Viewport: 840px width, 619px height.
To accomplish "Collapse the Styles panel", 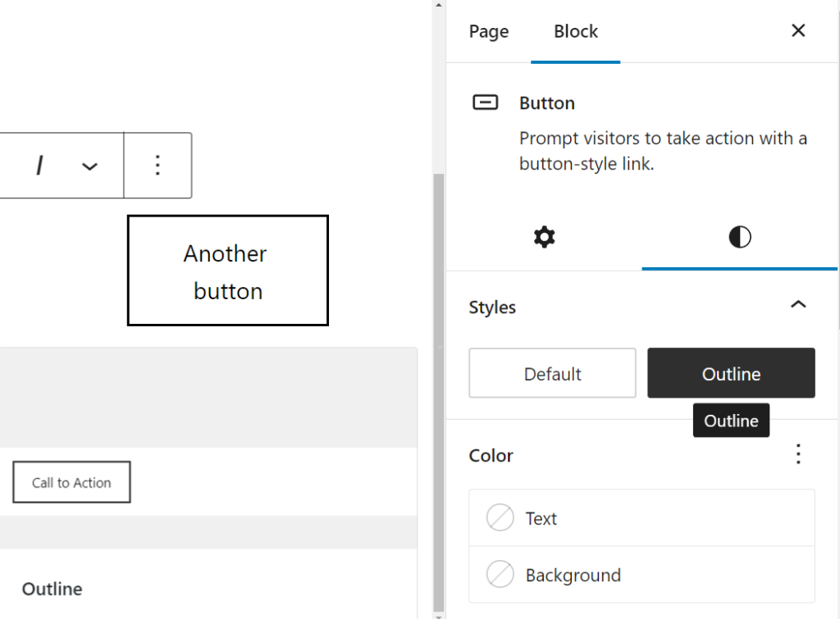I will pos(798,305).
